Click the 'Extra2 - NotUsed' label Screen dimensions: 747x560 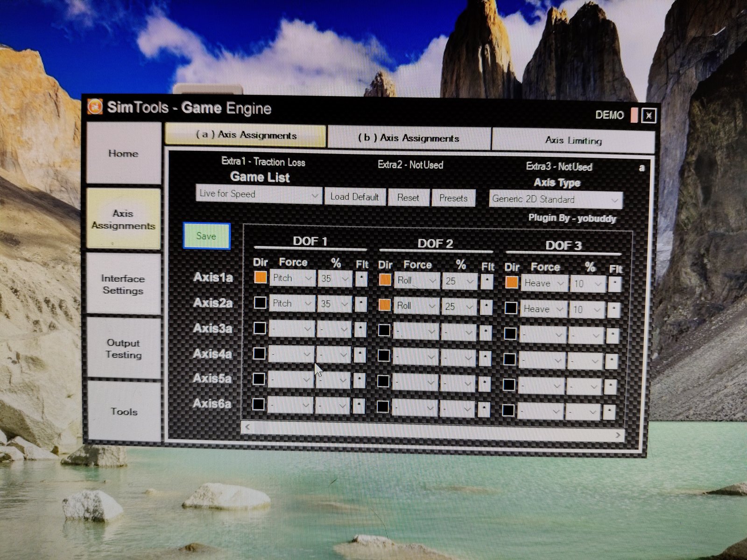410,165
